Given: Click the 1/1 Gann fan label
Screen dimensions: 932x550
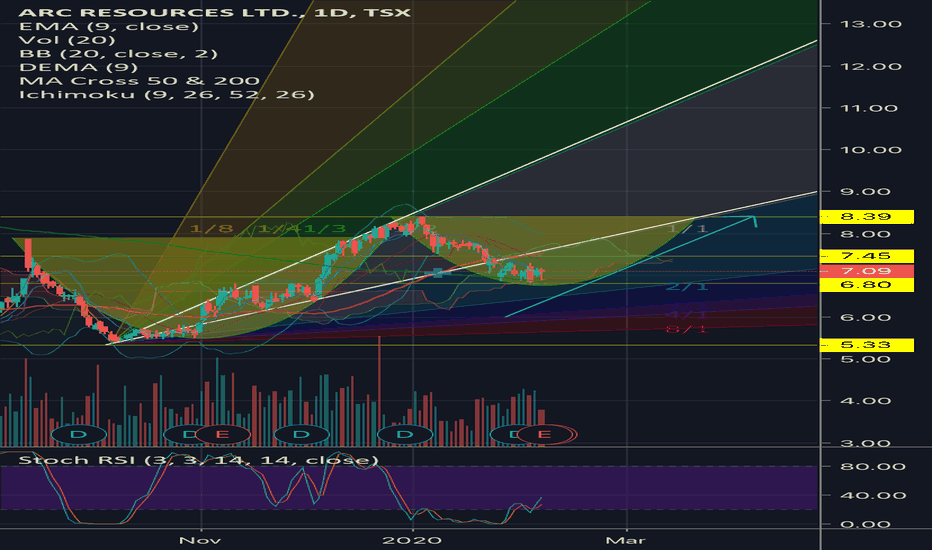Looking at the screenshot, I should point(688,229).
